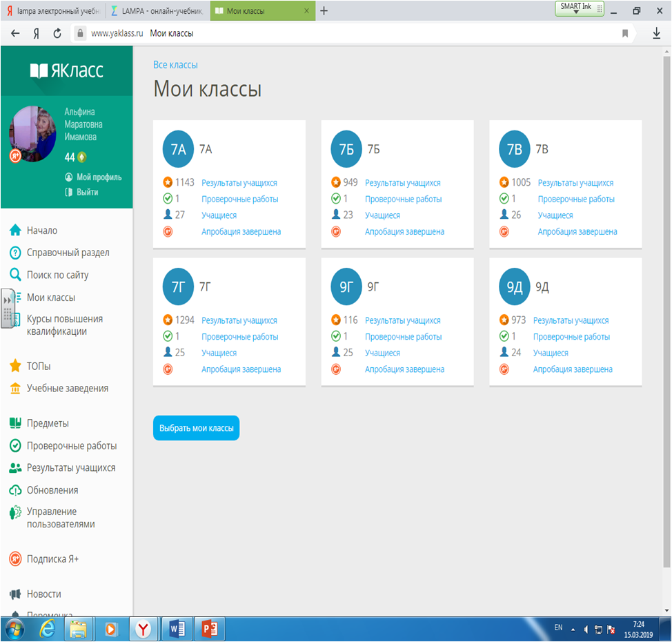Open the Предметы sidebar menu item
This screenshot has width=672, height=642.
(x=48, y=423)
